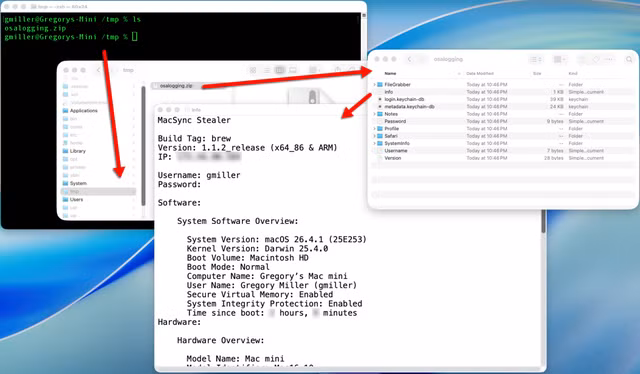Click the keychain icon beside login.keychain-db
640x374 pixels.
click(380, 99)
